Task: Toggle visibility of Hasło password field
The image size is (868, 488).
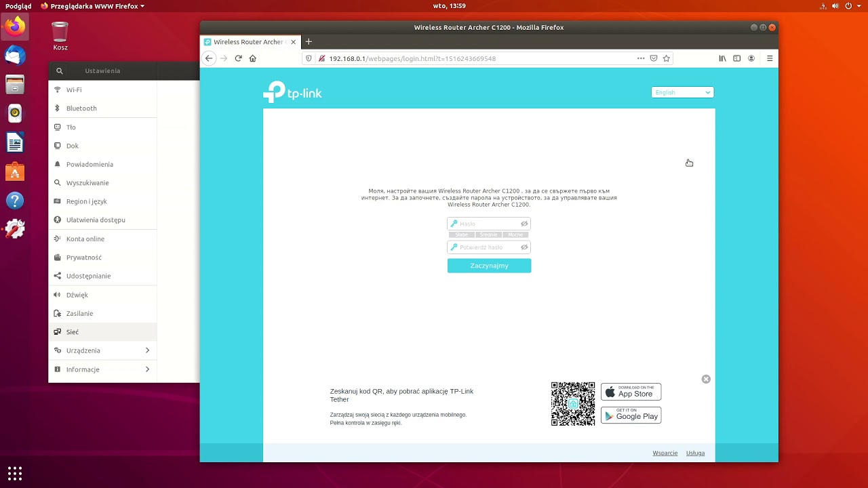Action: click(524, 224)
